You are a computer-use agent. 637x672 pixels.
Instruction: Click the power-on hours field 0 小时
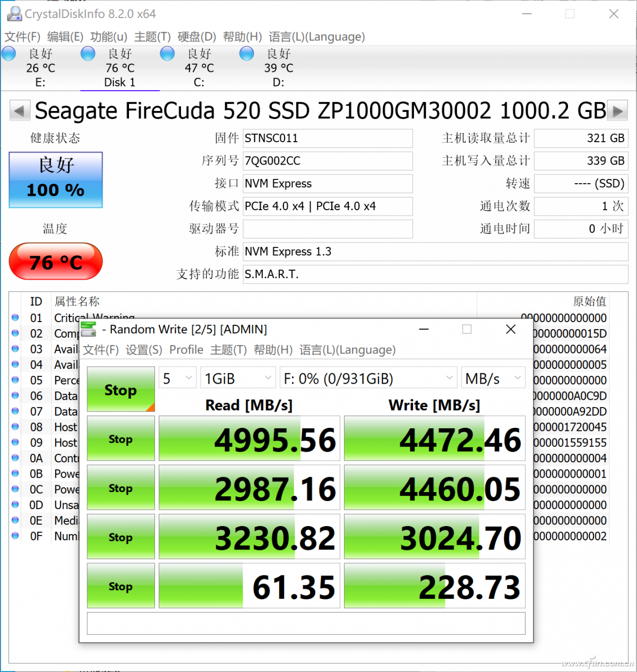click(581, 229)
